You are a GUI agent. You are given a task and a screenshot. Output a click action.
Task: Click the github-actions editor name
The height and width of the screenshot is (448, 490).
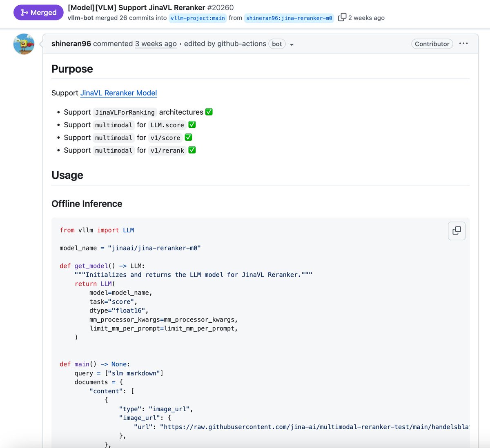(242, 43)
